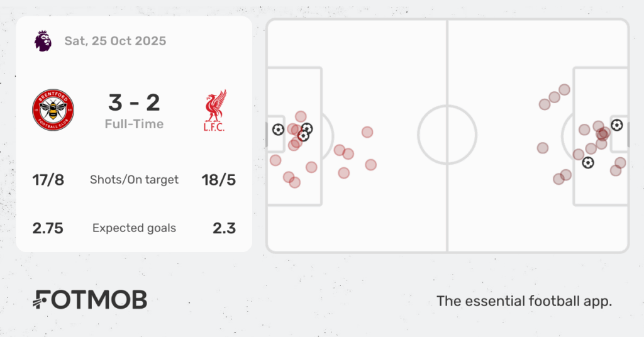The width and height of the screenshot is (644, 337).
Task: Open the Brentford club crest
Action: [53, 110]
